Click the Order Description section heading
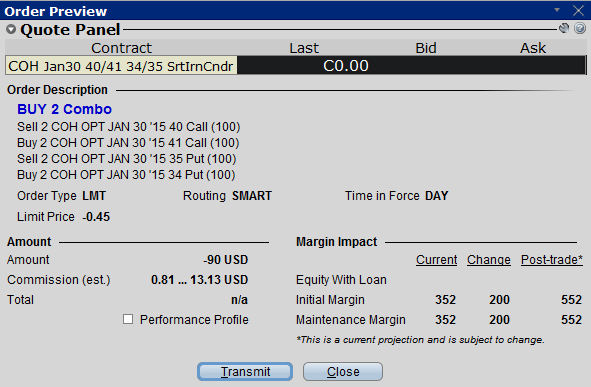Screen dimensions: 591x387 click(57, 90)
